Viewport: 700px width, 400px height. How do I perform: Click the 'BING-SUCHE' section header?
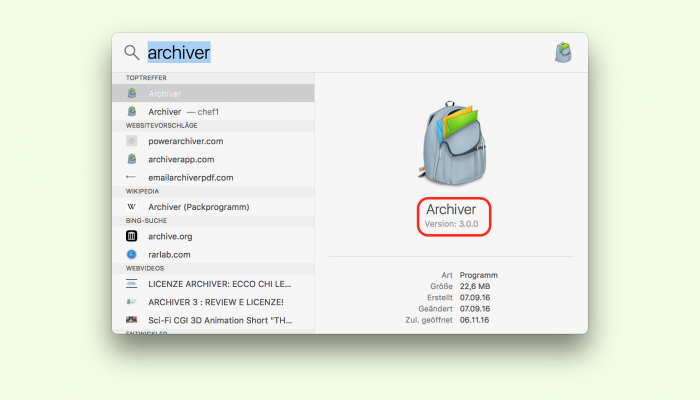(146, 221)
